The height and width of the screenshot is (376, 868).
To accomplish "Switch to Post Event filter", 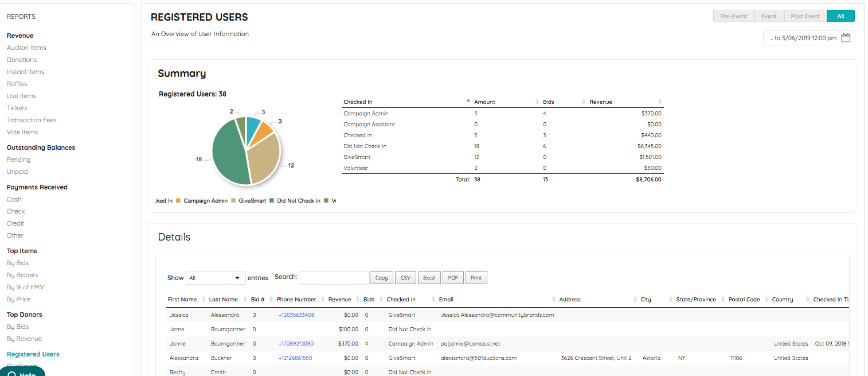I will 805,16.
